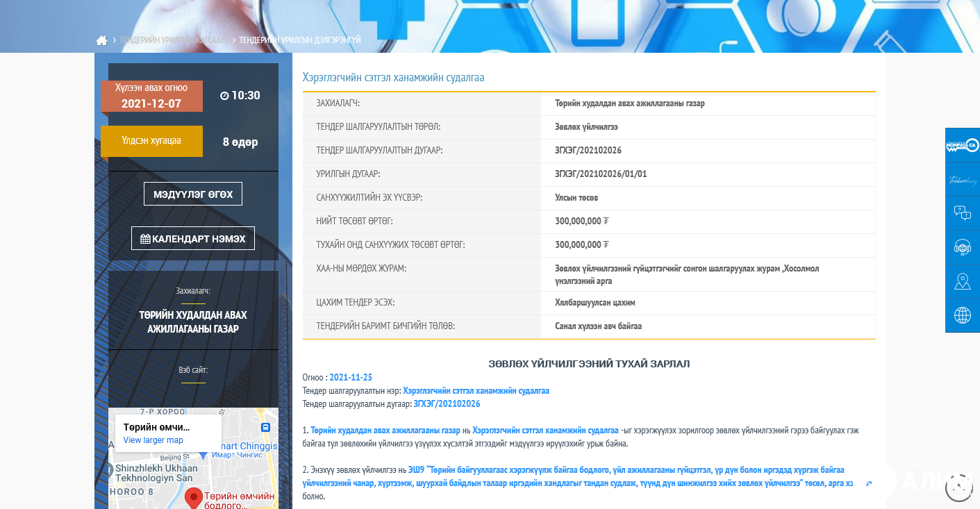Open the globe language sidebar icon
Viewport: 980px width, 509px height.
(962, 315)
